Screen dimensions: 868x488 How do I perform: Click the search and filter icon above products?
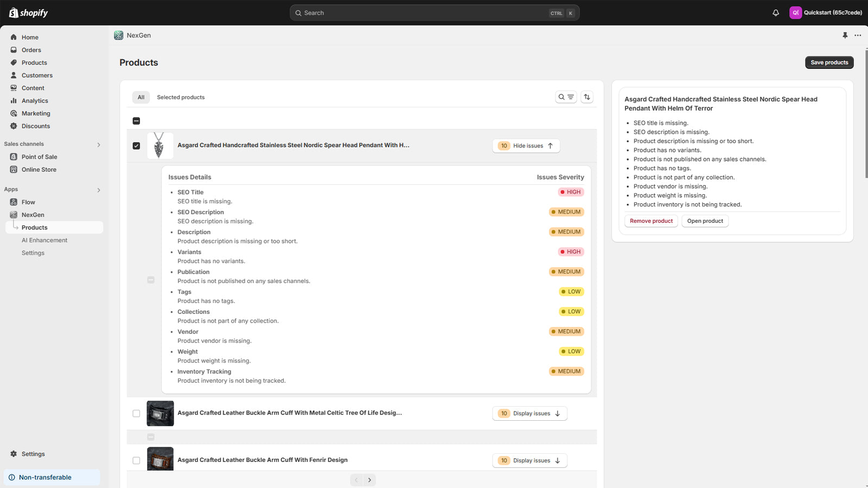click(566, 97)
